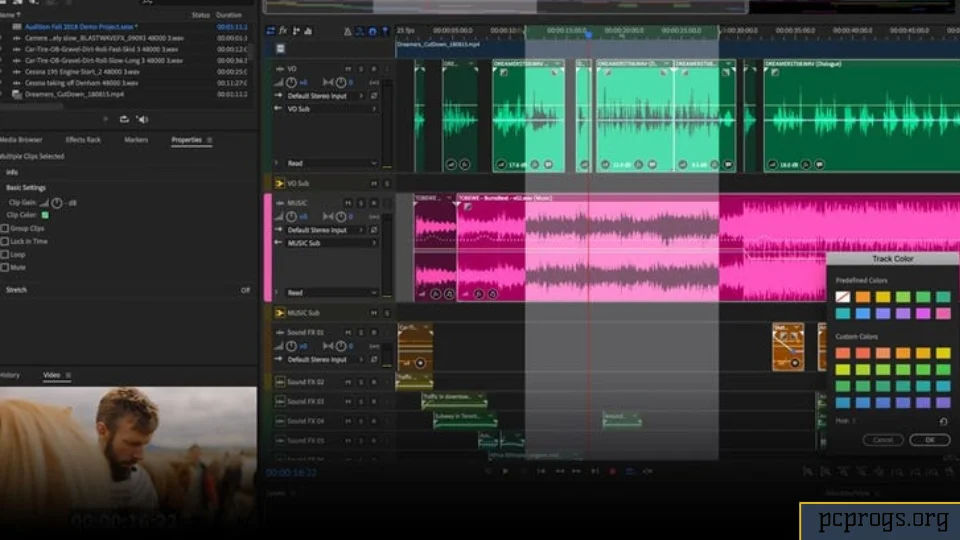Click the marker pin icon in the toolbar

(x=385, y=31)
